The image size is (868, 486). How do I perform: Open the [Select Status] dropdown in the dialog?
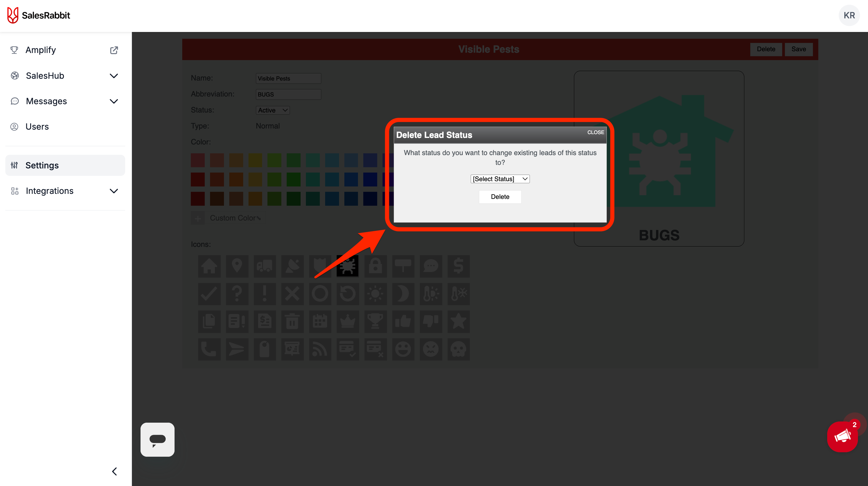tap(500, 179)
